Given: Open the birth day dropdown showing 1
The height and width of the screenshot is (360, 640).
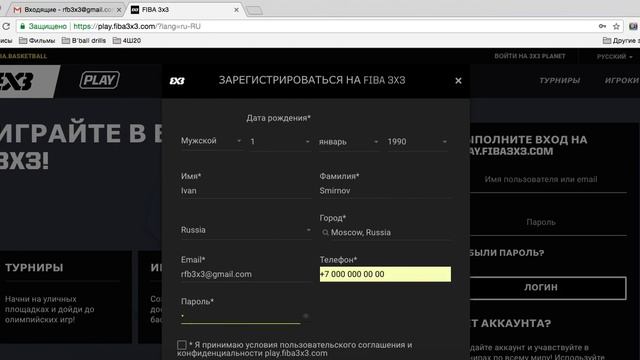Looking at the screenshot, I should click(280, 142).
